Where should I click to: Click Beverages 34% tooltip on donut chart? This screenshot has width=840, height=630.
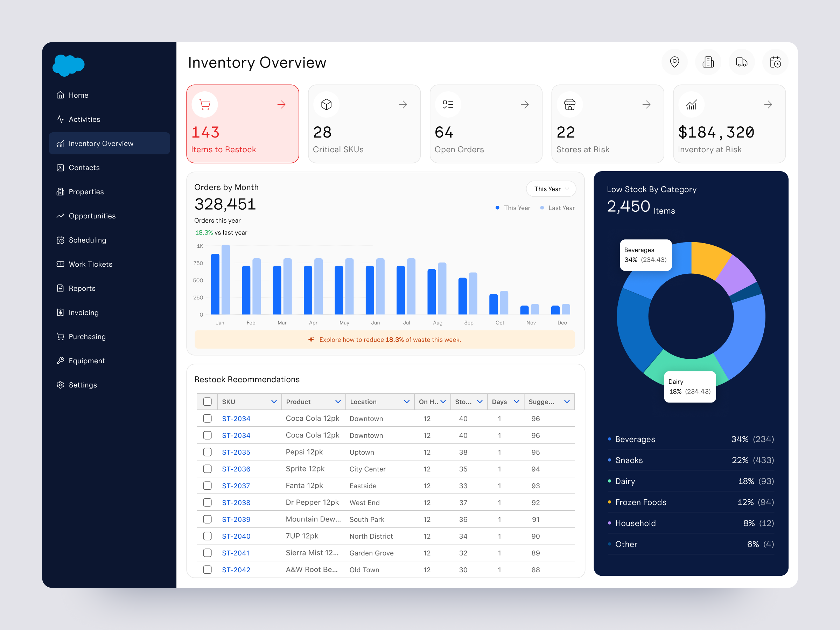(645, 255)
